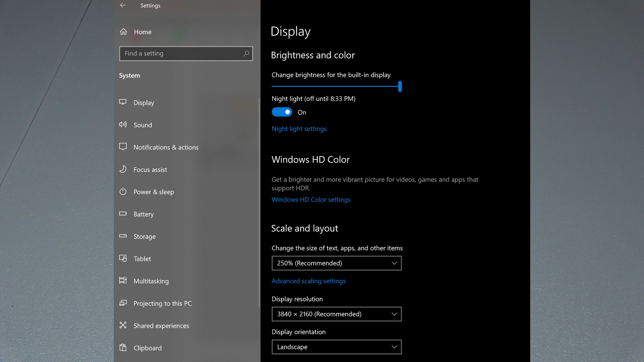Screen dimensions: 644x362
Task: Click the Battery settings icon
Action: coord(123,214)
